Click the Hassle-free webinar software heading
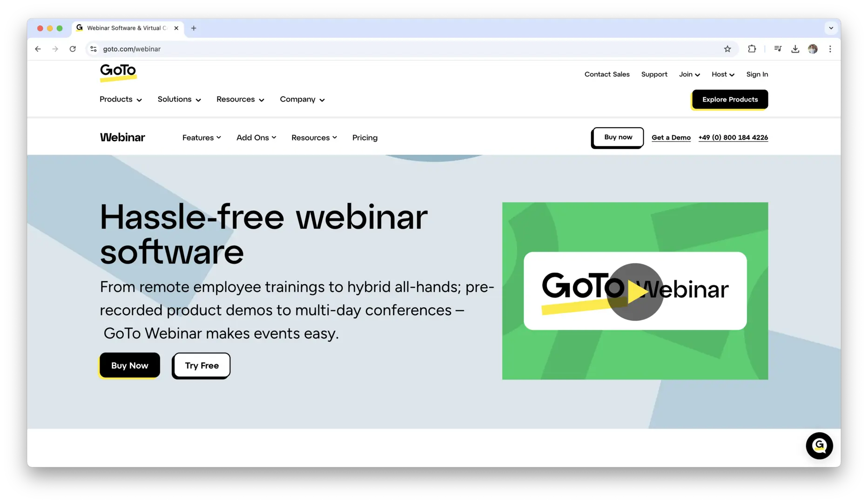This screenshot has width=868, height=503. coord(263,234)
